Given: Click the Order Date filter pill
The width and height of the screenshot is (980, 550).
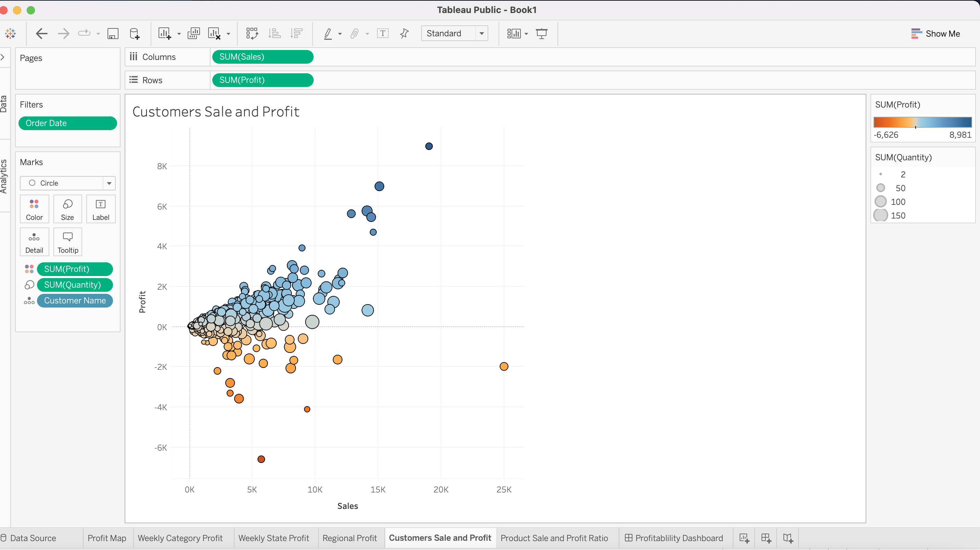Looking at the screenshot, I should click(x=68, y=123).
